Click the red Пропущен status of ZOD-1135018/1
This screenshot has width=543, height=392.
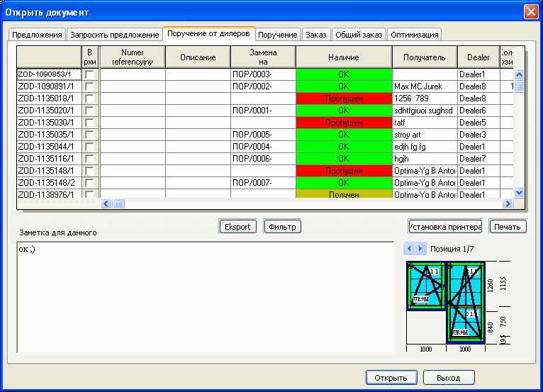point(344,99)
